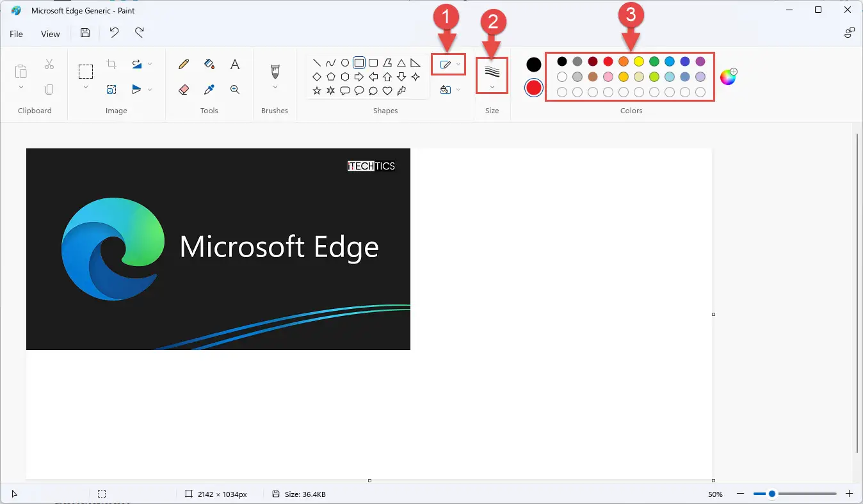The height and width of the screenshot is (504, 863).
Task: Click the Resize and skew icon
Action: (111, 90)
